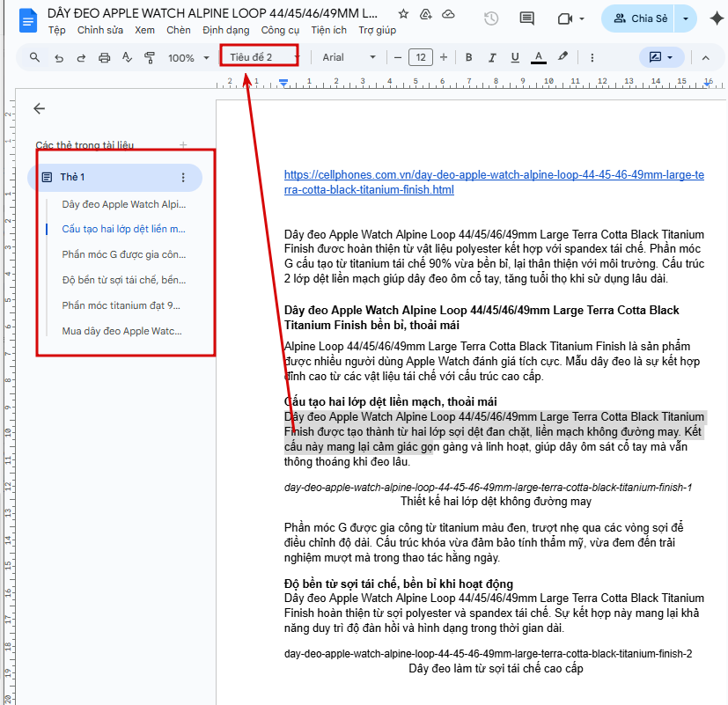
Task: Open the Xem menu
Action: (x=144, y=30)
